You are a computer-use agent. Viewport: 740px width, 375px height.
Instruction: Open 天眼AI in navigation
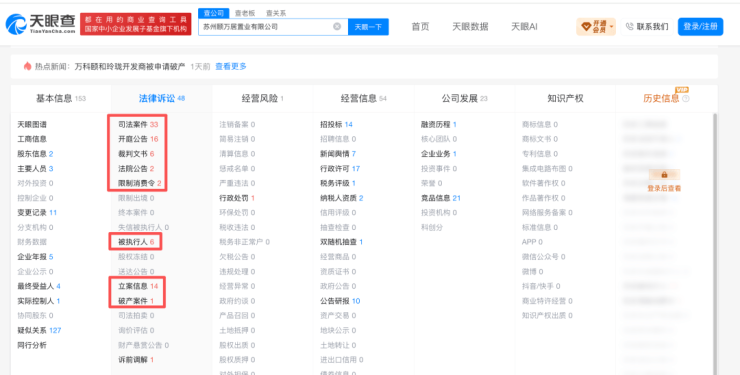tap(524, 27)
